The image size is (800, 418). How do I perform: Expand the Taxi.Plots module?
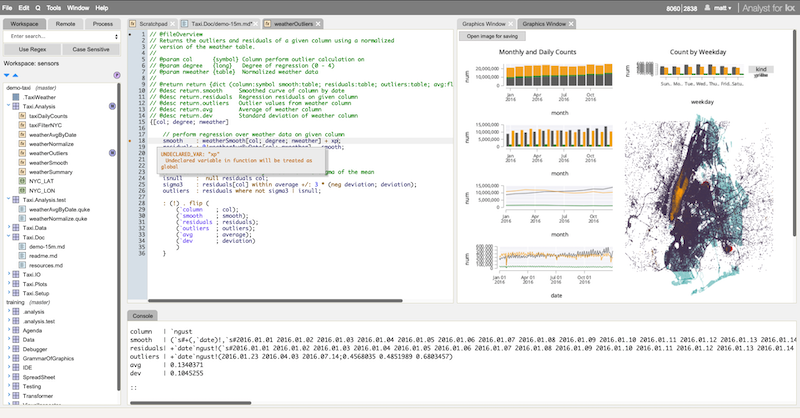point(9,284)
